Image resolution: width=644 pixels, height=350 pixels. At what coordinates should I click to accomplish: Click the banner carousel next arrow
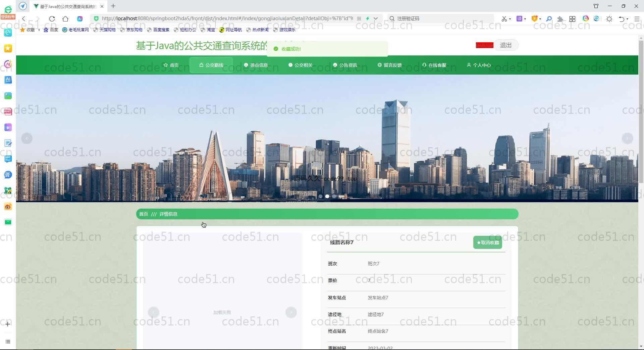click(x=627, y=138)
